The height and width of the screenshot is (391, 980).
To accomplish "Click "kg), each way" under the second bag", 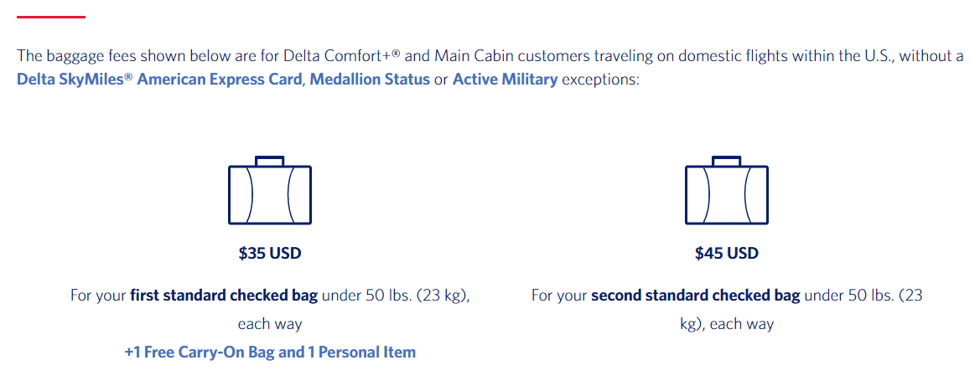I will click(726, 323).
